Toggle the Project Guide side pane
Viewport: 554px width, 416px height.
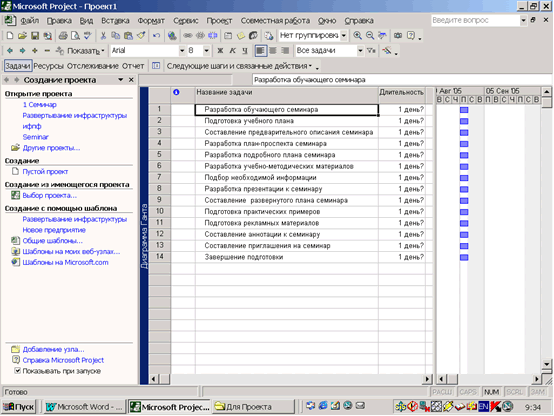[x=156, y=66]
